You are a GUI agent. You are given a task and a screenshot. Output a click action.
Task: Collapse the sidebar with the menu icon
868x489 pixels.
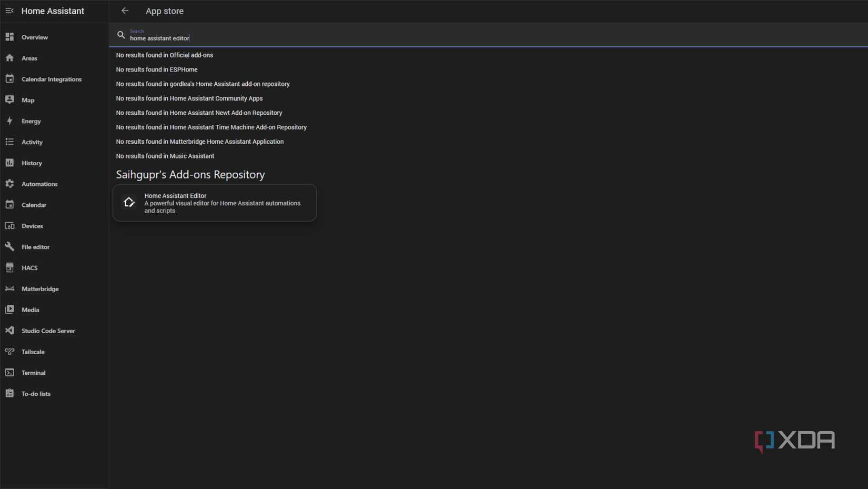[x=9, y=11]
